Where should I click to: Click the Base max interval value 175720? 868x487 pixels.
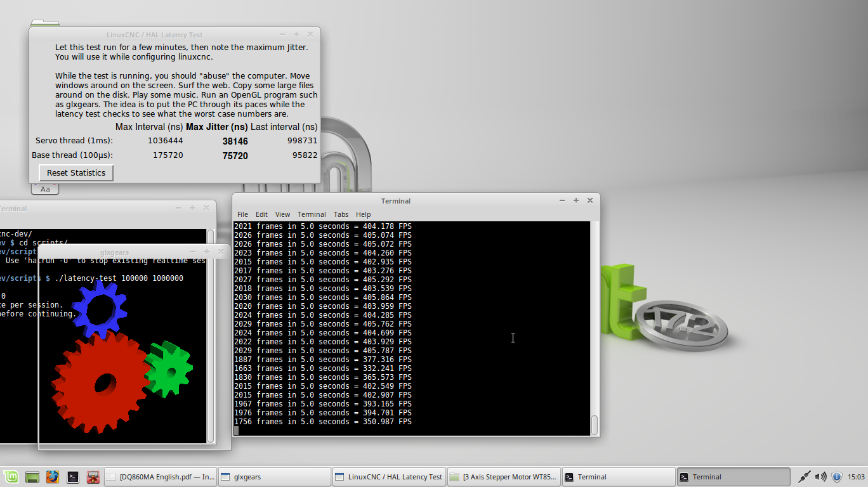point(168,155)
